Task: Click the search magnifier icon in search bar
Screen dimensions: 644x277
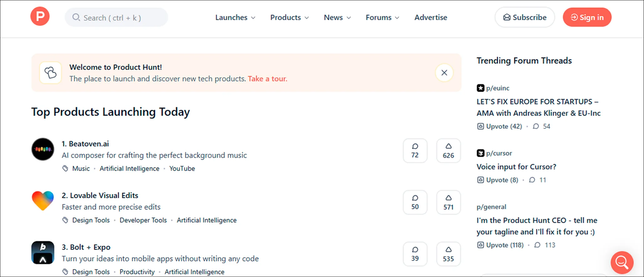Action: click(76, 17)
